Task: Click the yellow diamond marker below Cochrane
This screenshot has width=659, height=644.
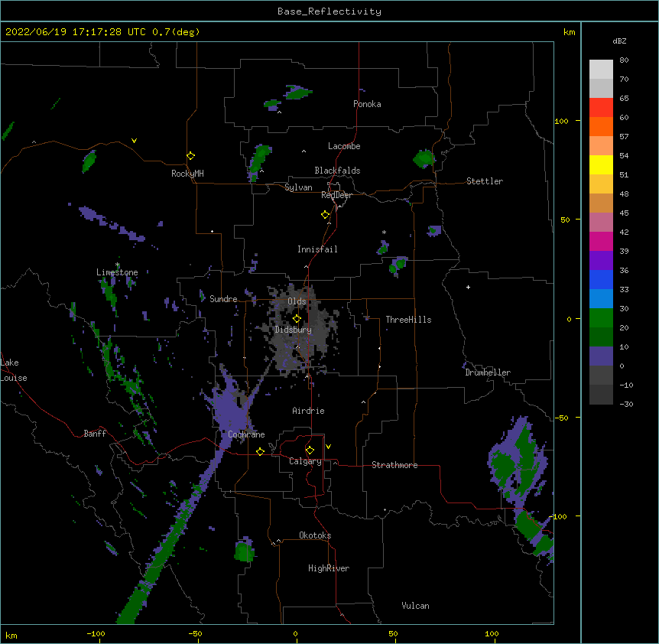Action: pyautogui.click(x=260, y=451)
